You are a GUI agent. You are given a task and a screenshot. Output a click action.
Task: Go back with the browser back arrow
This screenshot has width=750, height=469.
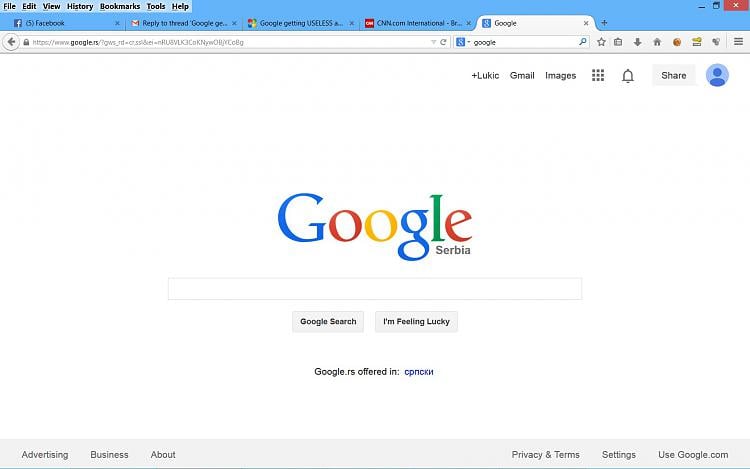pyautogui.click(x=11, y=42)
